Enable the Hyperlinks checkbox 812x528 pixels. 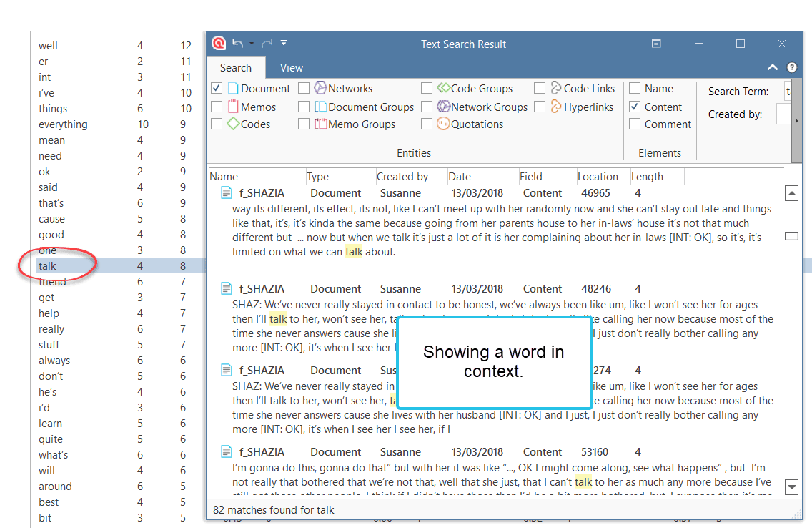(540, 107)
